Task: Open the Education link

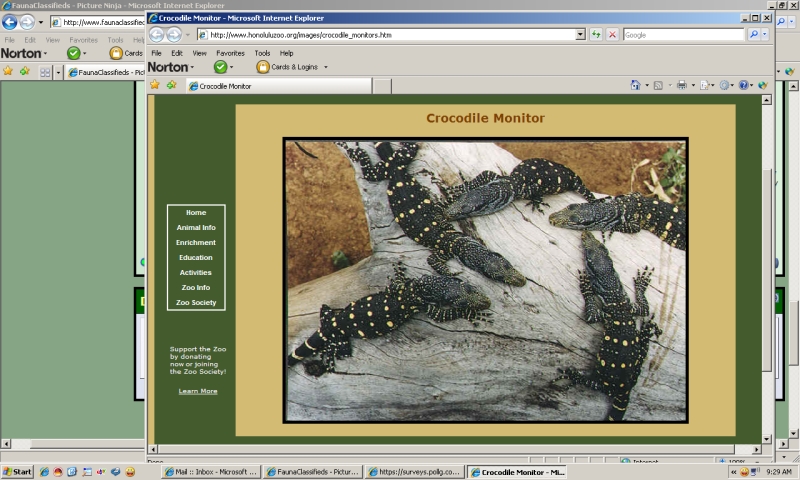Action: (196, 258)
